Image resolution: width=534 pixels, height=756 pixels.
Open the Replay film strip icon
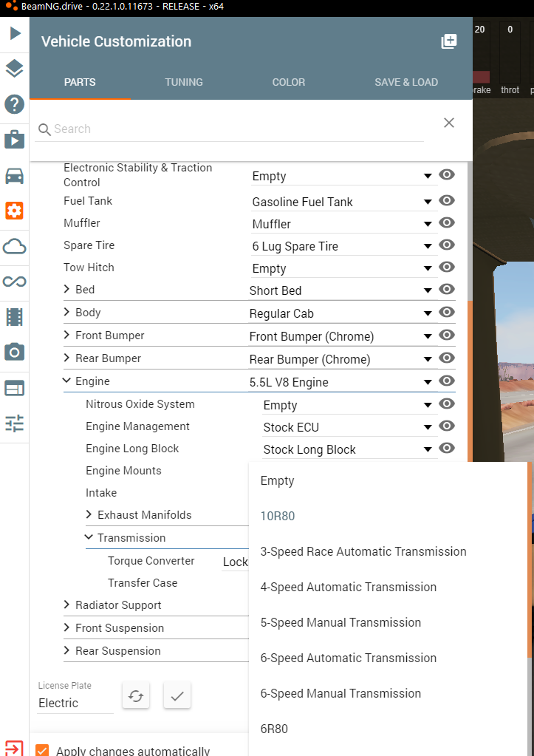15,317
